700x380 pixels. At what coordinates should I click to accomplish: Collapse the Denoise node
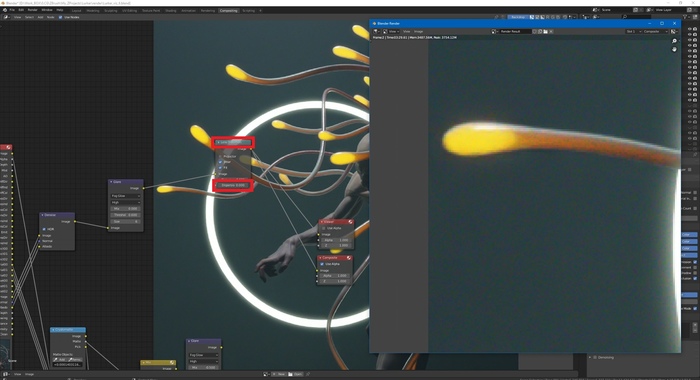[42, 215]
